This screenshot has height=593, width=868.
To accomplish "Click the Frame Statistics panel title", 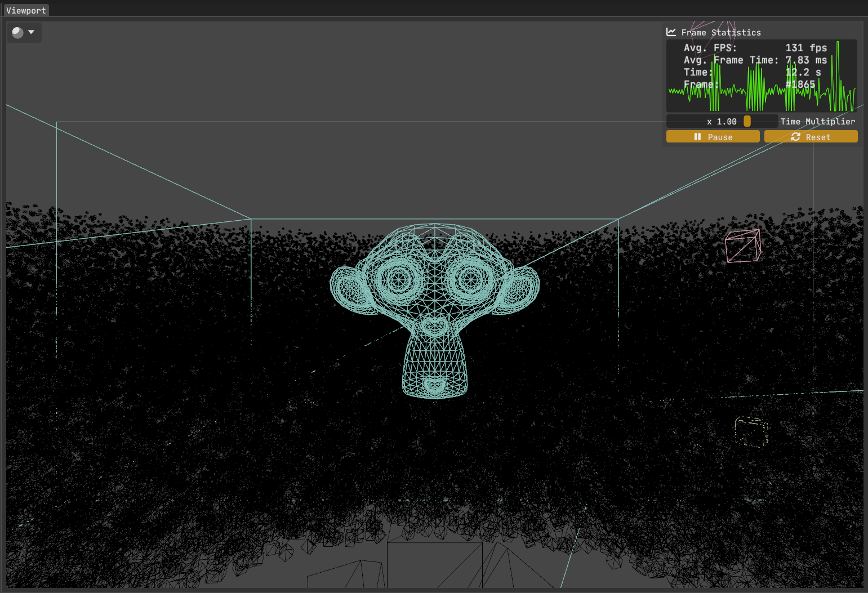I will pos(720,33).
